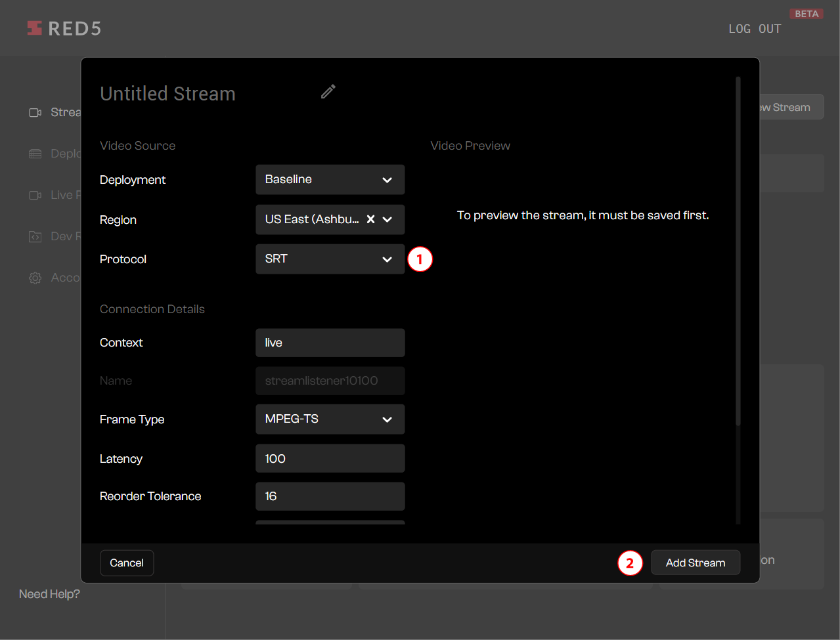Click the Add Stream button
The height and width of the screenshot is (640, 840).
coord(696,563)
